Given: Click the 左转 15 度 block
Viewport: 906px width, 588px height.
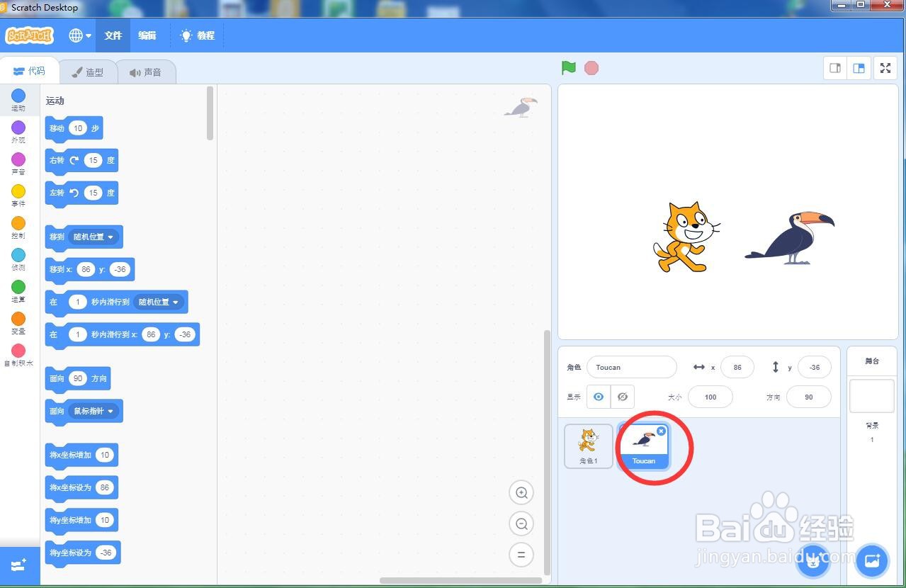Looking at the screenshot, I should pos(81,193).
